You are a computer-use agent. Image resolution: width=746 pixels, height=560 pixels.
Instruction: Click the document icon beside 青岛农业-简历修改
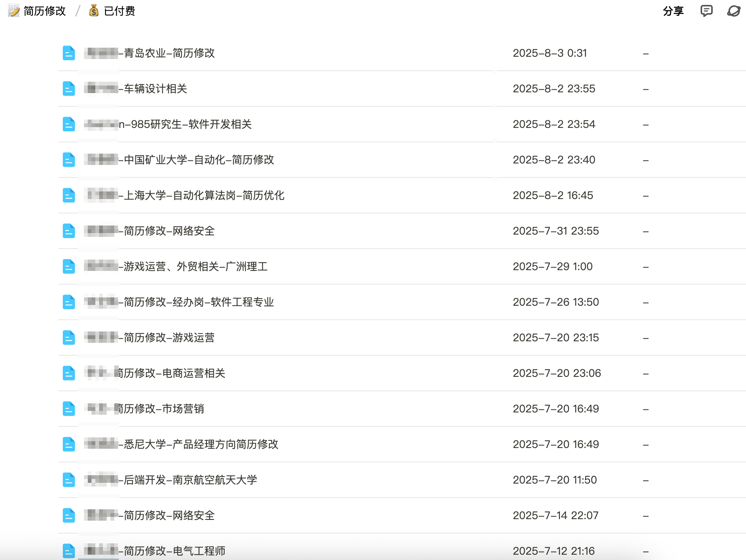point(68,53)
